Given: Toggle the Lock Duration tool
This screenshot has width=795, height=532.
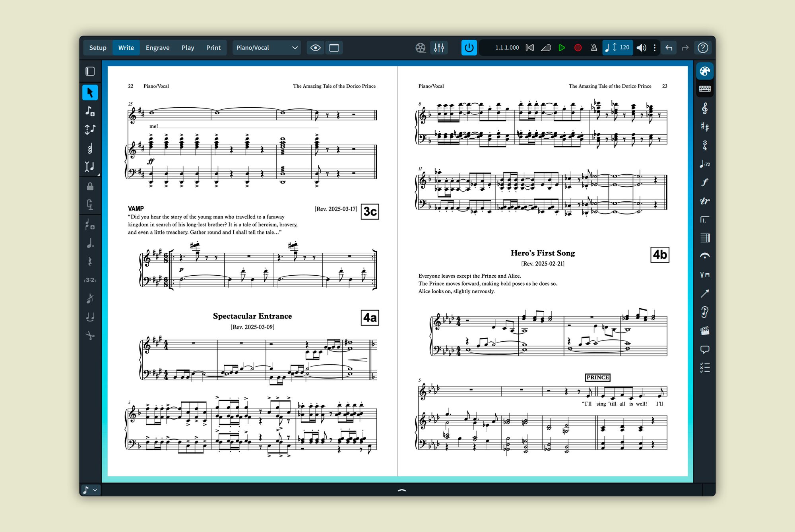Looking at the screenshot, I should (90, 186).
